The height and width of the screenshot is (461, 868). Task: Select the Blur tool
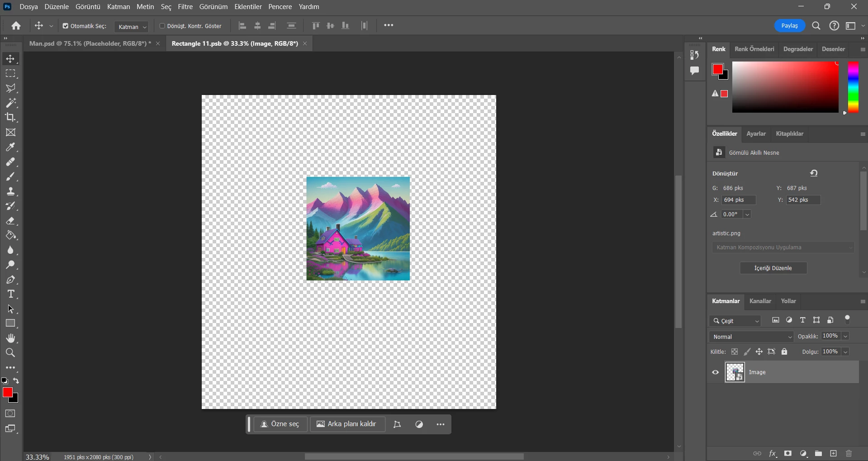coord(10,250)
